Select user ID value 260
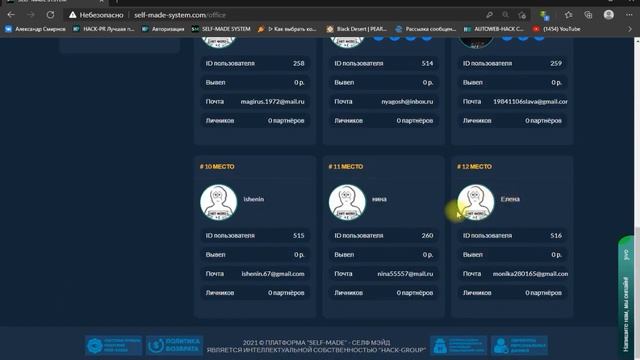Viewport: 640px width, 360px height. pos(427,236)
